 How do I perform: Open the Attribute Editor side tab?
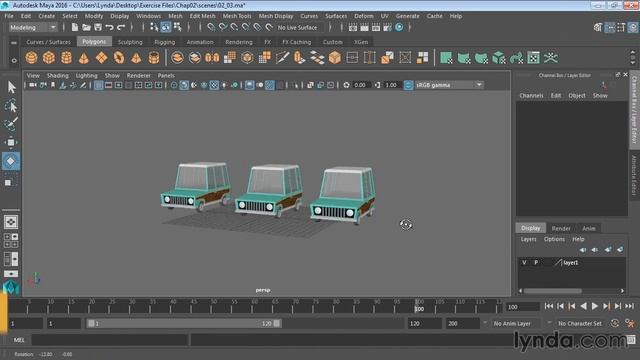[x=634, y=176]
